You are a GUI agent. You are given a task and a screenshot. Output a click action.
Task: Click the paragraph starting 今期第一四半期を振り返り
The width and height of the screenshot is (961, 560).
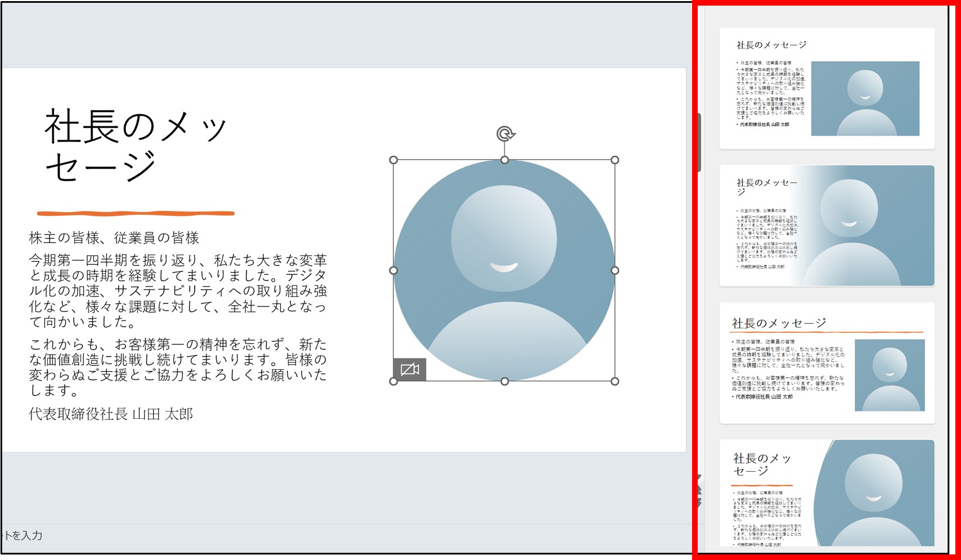[x=178, y=291]
